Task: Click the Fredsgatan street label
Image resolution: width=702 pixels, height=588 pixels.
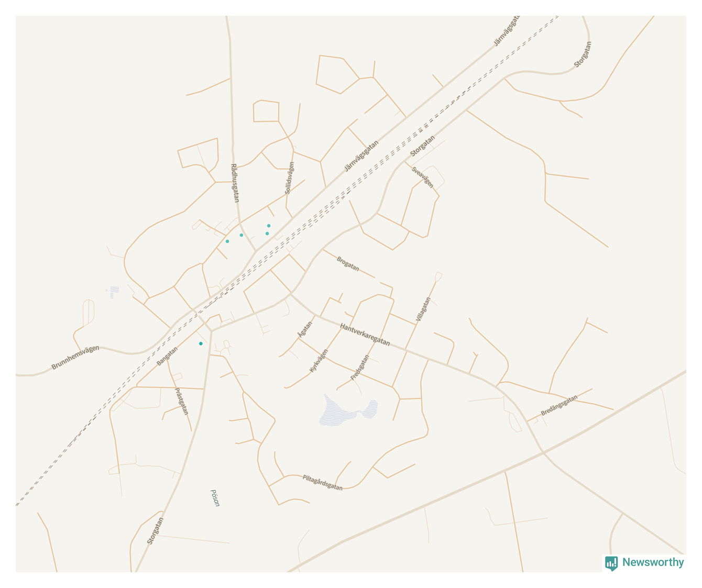Action: point(360,368)
